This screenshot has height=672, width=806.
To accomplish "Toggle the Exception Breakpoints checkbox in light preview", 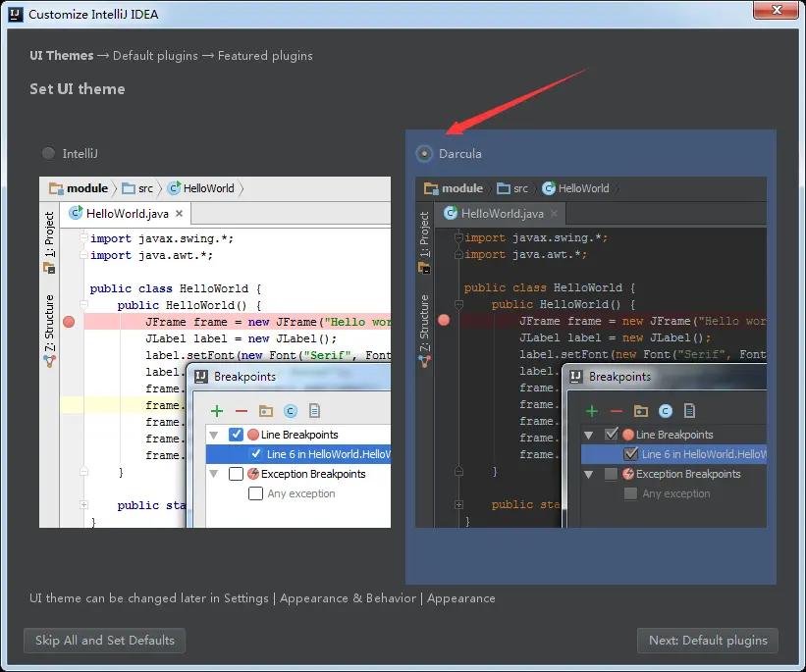I will point(236,474).
